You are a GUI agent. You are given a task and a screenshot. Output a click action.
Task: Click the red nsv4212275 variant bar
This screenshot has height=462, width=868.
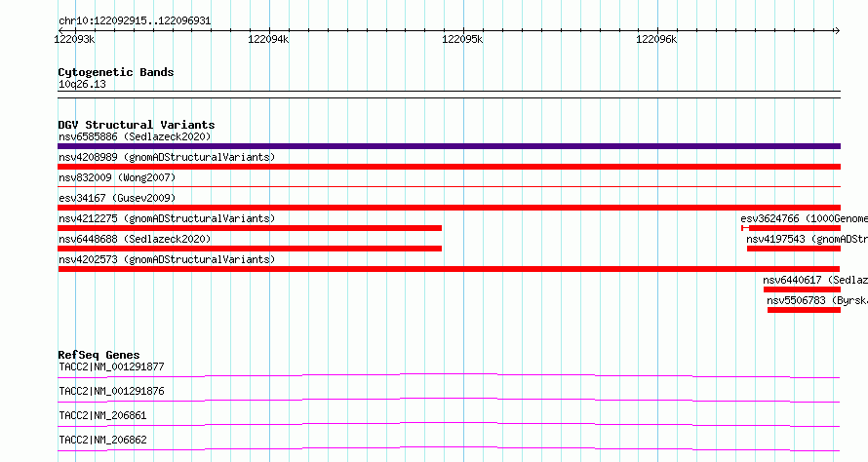tap(250, 228)
